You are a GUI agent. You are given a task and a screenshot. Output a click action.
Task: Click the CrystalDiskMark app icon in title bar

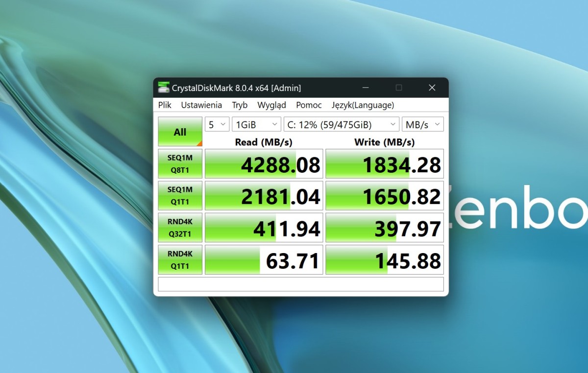point(164,88)
